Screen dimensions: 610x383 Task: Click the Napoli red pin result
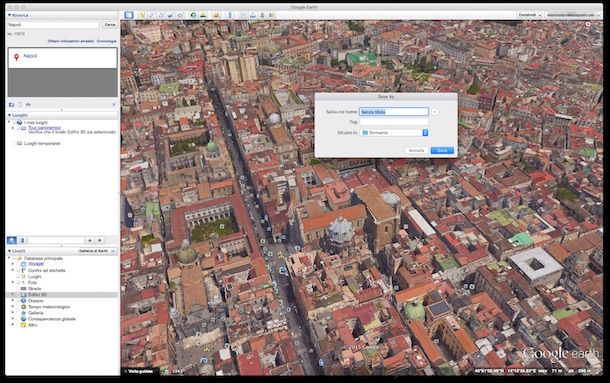coord(16,57)
